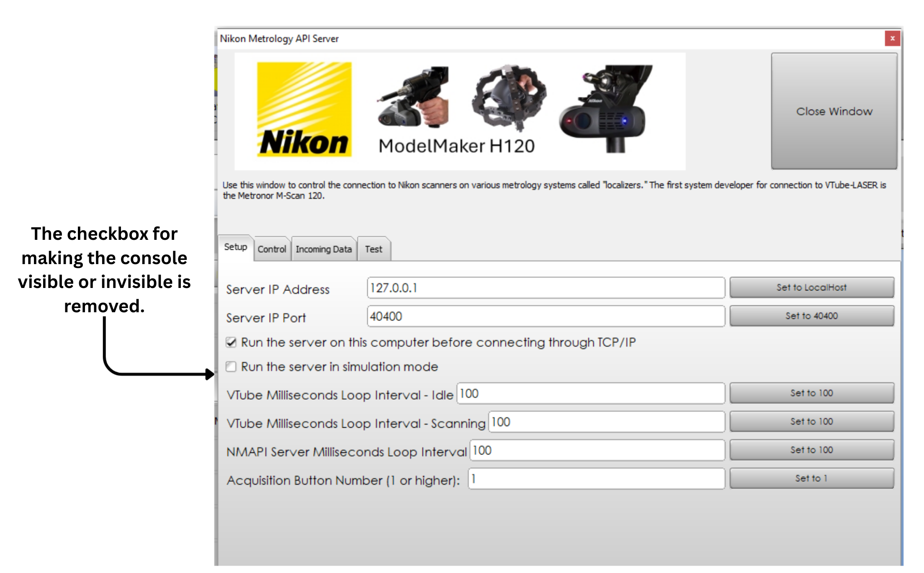Click the Server IP Address field
The height and width of the screenshot is (573, 924).
(546, 288)
